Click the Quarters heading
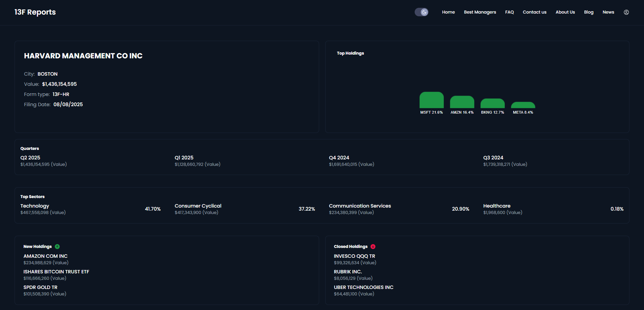644x310 pixels. (x=30, y=149)
